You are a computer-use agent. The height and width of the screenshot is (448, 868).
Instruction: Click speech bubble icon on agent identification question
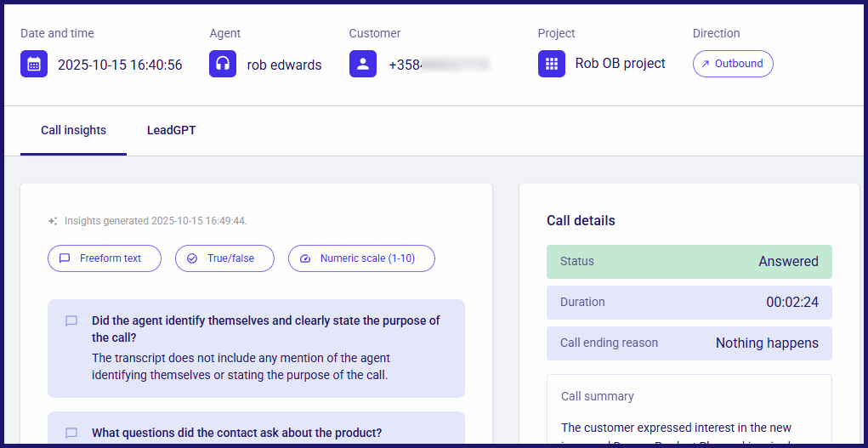point(71,321)
